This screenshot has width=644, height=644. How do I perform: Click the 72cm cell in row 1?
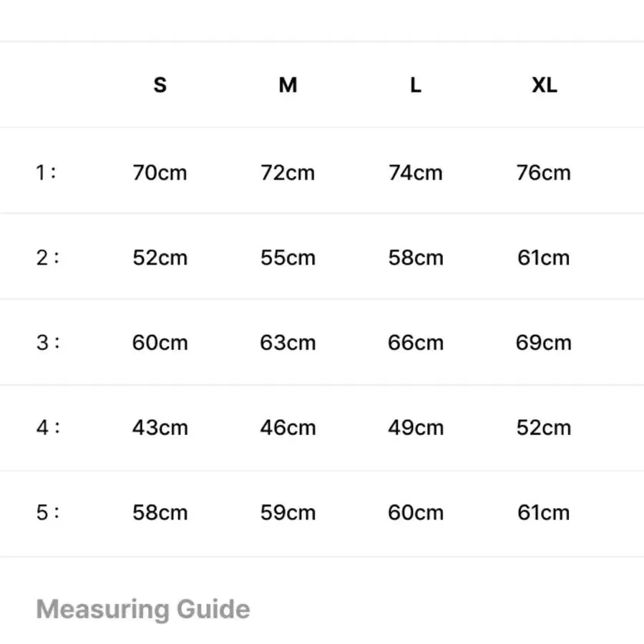coord(288,172)
